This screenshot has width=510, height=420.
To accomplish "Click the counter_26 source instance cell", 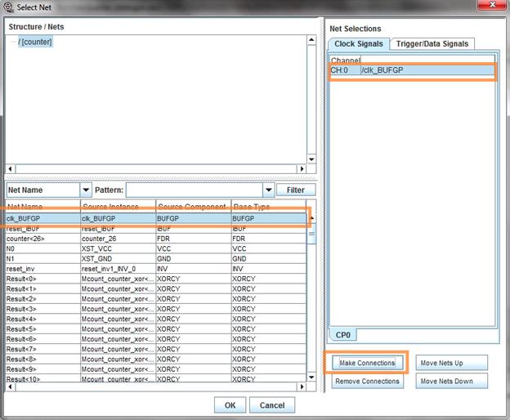I will [x=118, y=239].
